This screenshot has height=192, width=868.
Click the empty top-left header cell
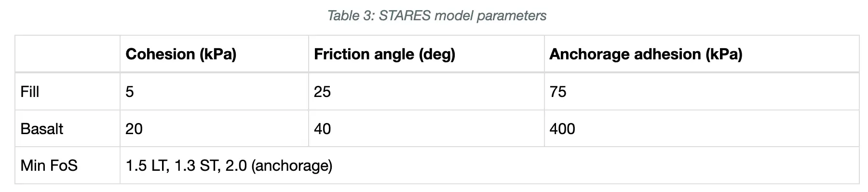(68, 54)
